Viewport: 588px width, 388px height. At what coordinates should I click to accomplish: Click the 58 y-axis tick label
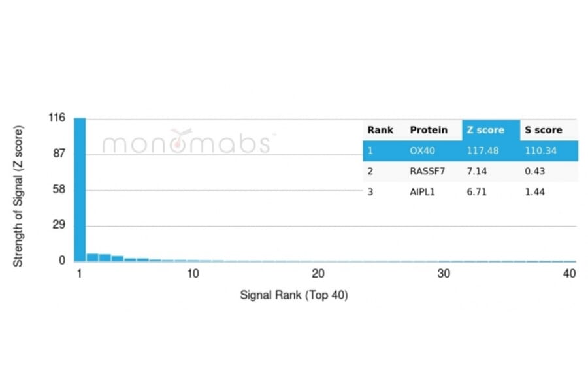pyautogui.click(x=59, y=189)
